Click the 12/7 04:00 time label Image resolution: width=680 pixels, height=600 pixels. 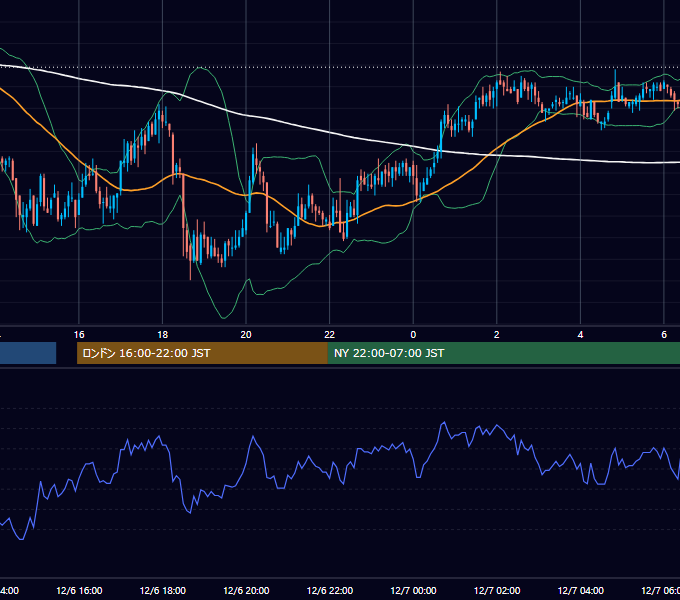click(581, 590)
